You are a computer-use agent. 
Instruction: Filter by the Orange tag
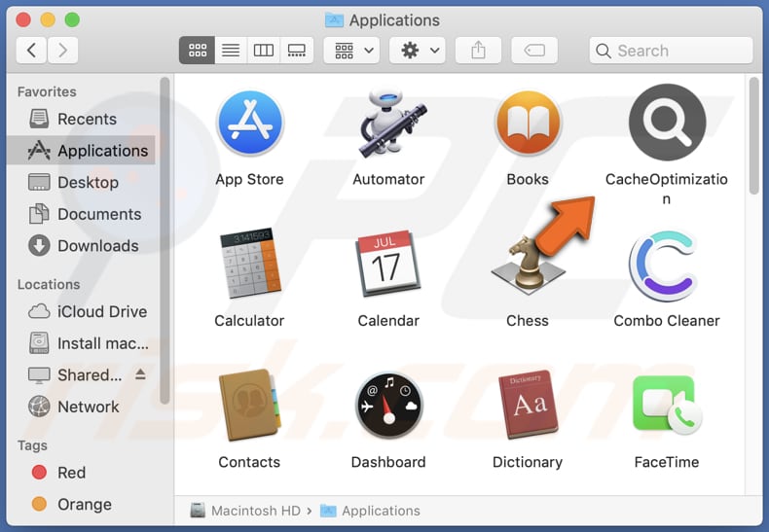point(82,504)
